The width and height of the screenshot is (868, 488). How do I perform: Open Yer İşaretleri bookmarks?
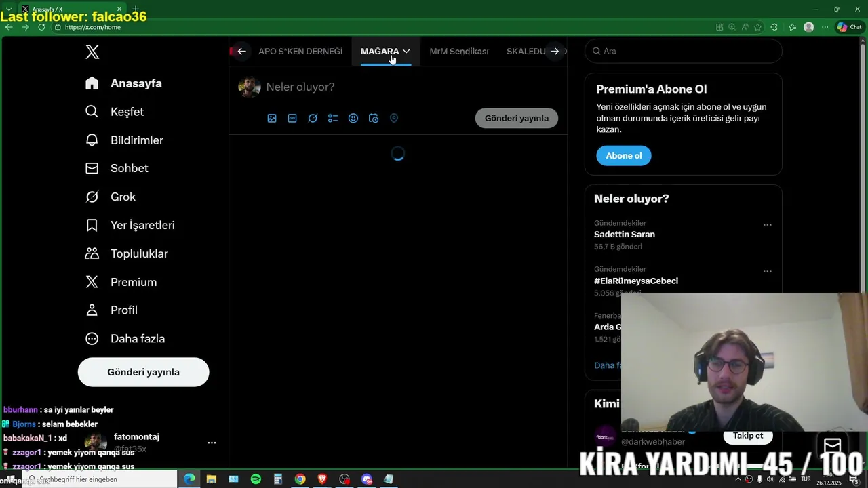coord(130,225)
